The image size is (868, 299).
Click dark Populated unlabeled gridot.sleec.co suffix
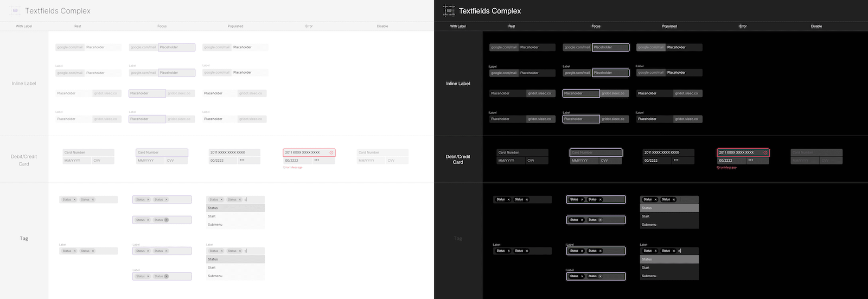pyautogui.click(x=688, y=93)
